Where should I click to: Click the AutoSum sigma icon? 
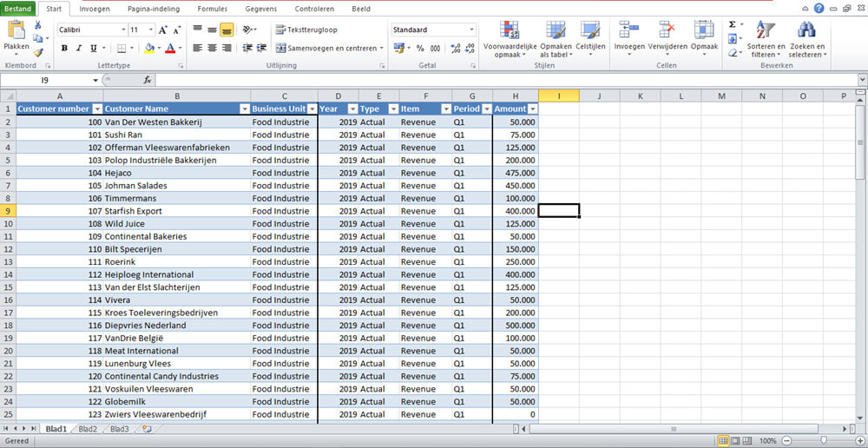tap(733, 24)
